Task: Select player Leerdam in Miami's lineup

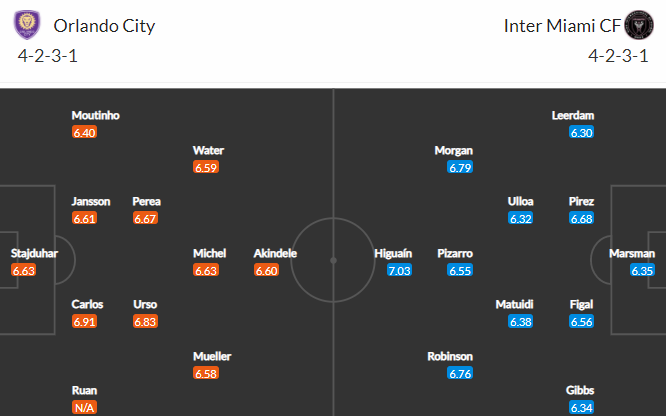Action: tap(573, 115)
